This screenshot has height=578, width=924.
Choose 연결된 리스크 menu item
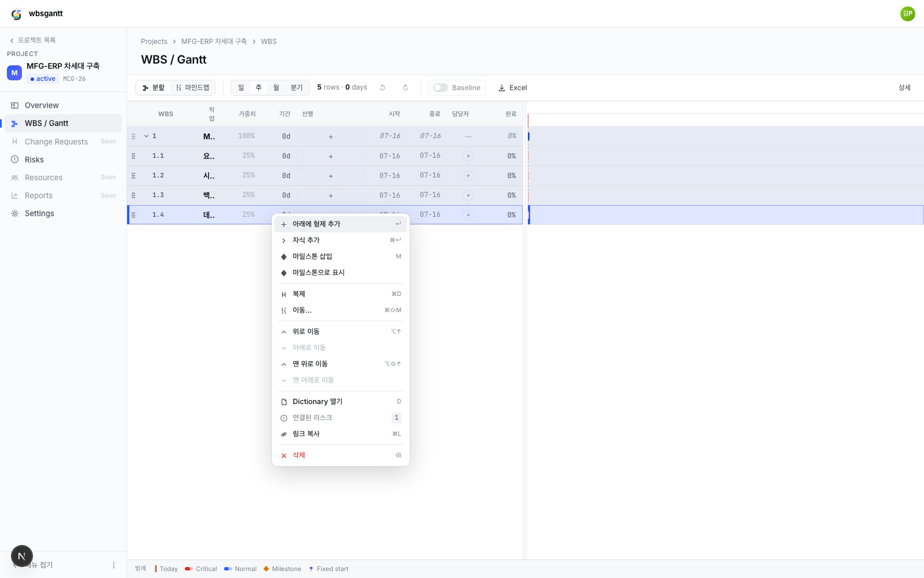pos(341,418)
